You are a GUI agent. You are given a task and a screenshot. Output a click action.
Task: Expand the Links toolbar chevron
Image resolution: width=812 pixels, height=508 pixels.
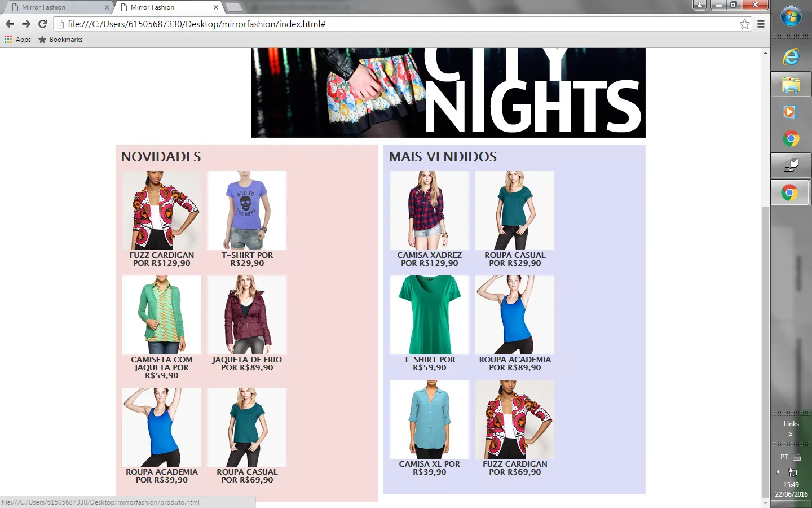coord(791,435)
